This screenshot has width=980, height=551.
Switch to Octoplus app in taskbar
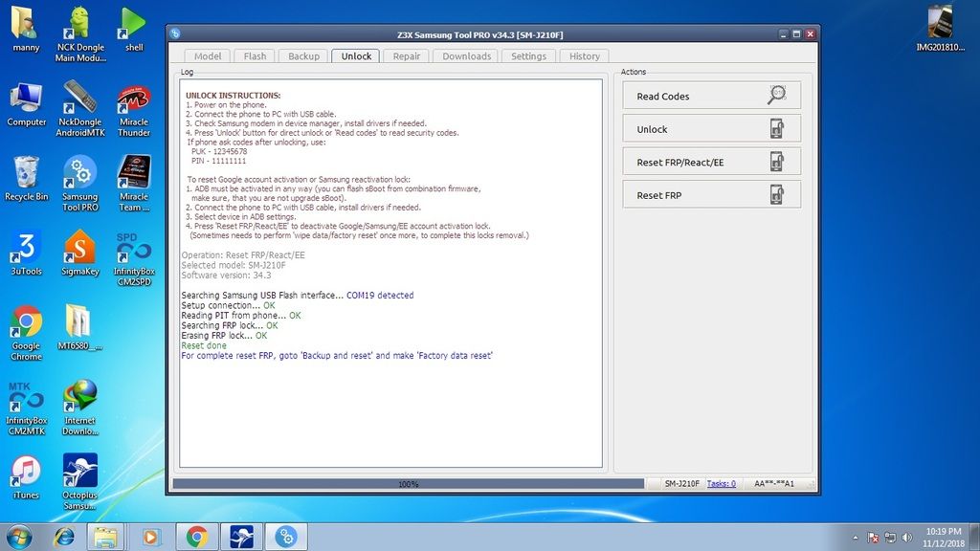[x=241, y=537]
